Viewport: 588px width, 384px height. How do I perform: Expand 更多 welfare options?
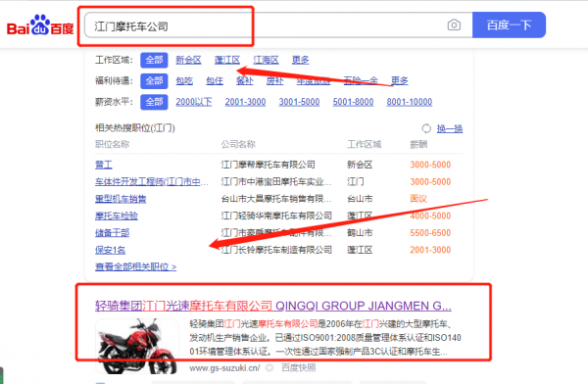[400, 80]
